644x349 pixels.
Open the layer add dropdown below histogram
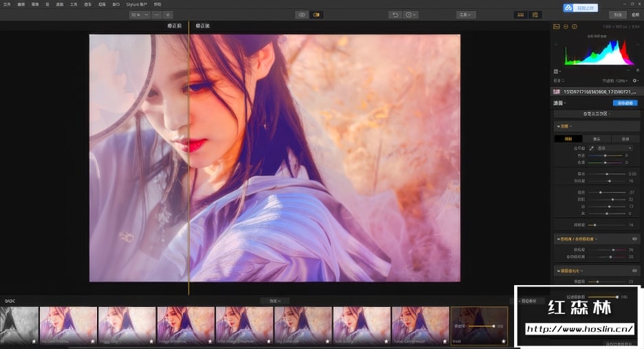[x=557, y=71]
